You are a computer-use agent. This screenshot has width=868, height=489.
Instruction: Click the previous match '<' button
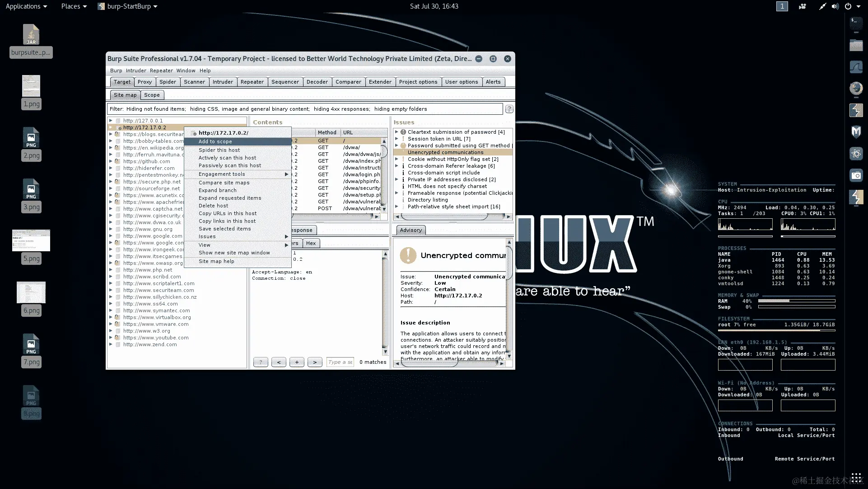click(x=279, y=362)
